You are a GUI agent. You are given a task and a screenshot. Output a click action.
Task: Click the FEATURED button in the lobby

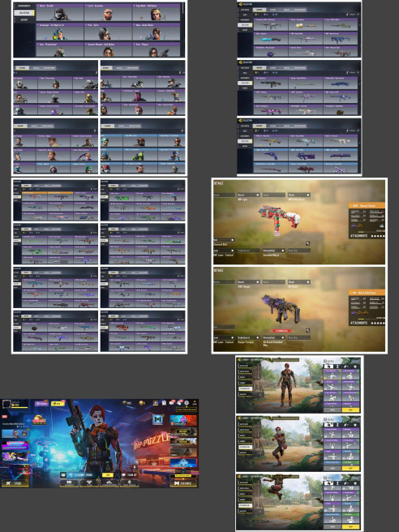(183, 483)
